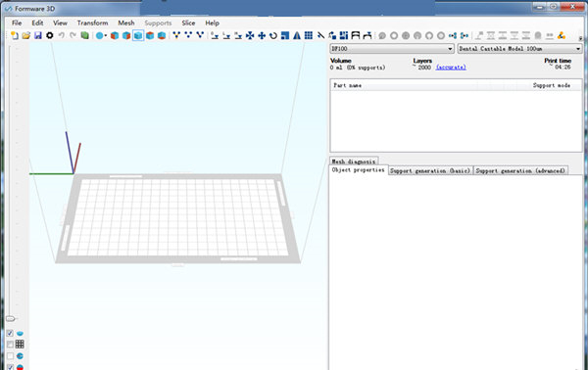Click the green duplicate parts icon
The width and height of the screenshot is (588, 370).
[x=84, y=35]
